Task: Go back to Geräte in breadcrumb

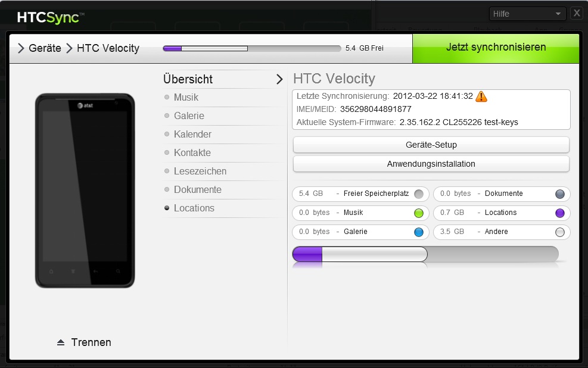Action: click(x=45, y=48)
